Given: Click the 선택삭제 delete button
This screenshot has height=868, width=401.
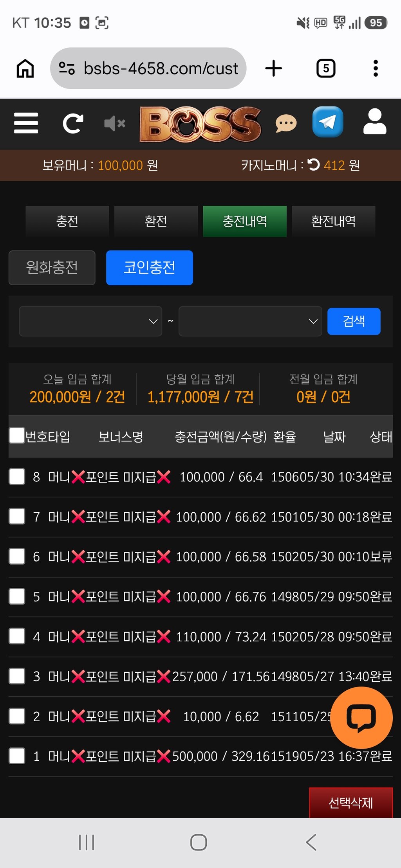Looking at the screenshot, I should (x=351, y=803).
